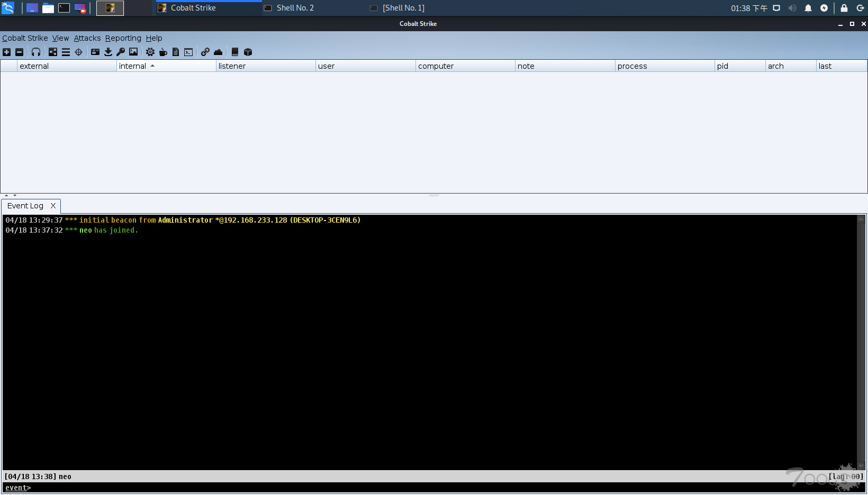868x495 pixels.
Task: Click the volume speaker icon
Action: pyautogui.click(x=792, y=8)
